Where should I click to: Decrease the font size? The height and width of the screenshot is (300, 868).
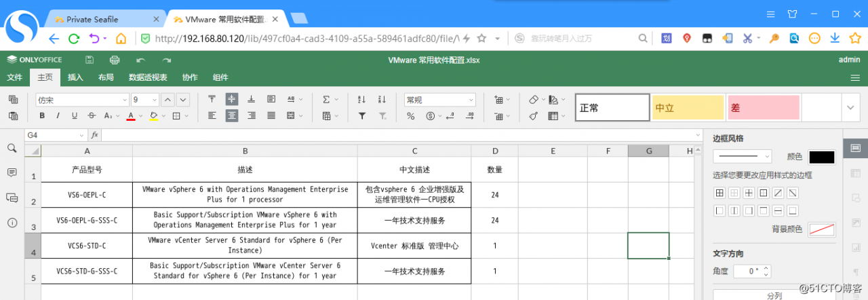[182, 100]
